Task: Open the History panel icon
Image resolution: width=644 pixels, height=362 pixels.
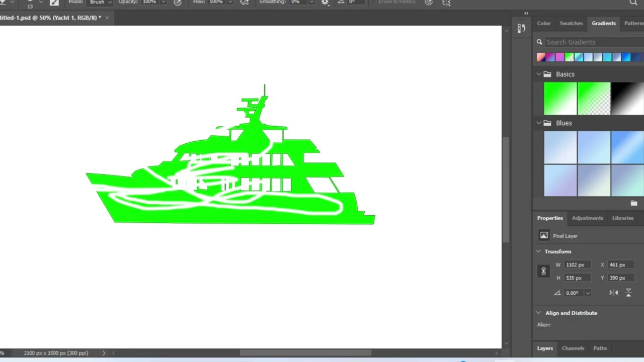Action: [x=521, y=28]
